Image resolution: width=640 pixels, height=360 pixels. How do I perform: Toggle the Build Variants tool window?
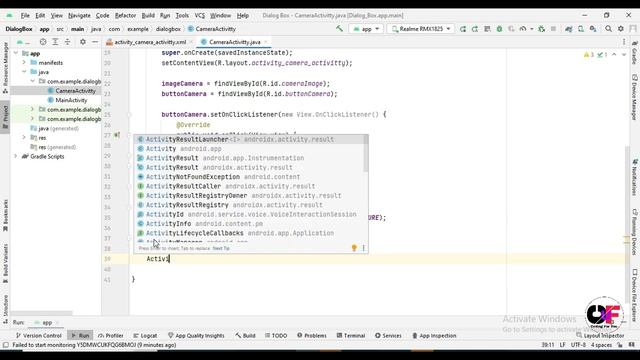(5, 264)
